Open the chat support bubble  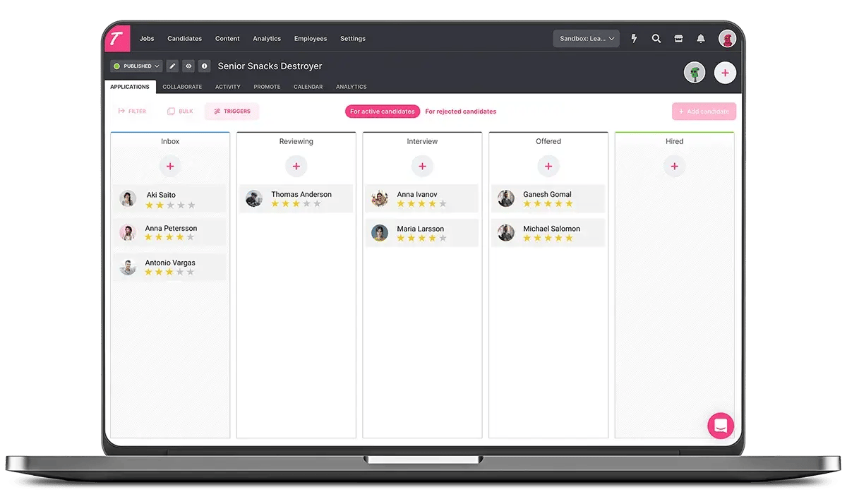[x=721, y=426]
